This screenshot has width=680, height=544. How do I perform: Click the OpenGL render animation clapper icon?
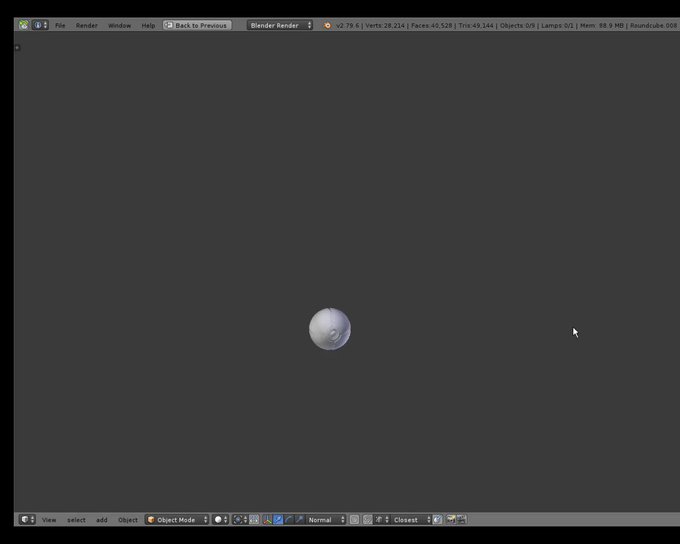(x=461, y=520)
